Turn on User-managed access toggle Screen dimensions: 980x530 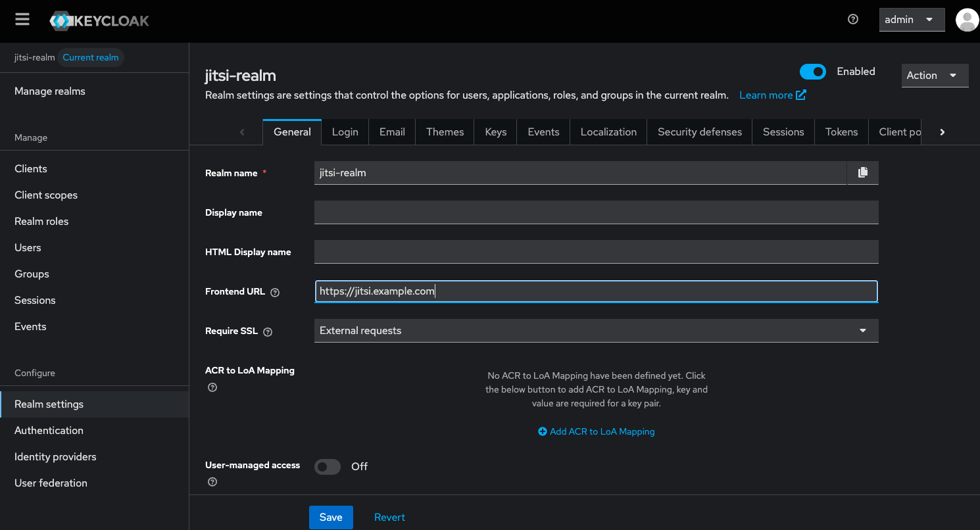point(328,467)
